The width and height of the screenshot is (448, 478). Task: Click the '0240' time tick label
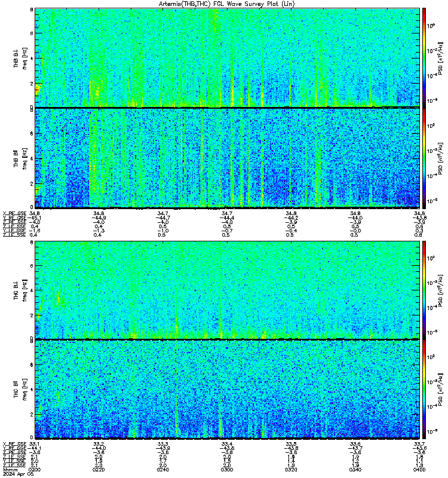pyautogui.click(x=162, y=470)
